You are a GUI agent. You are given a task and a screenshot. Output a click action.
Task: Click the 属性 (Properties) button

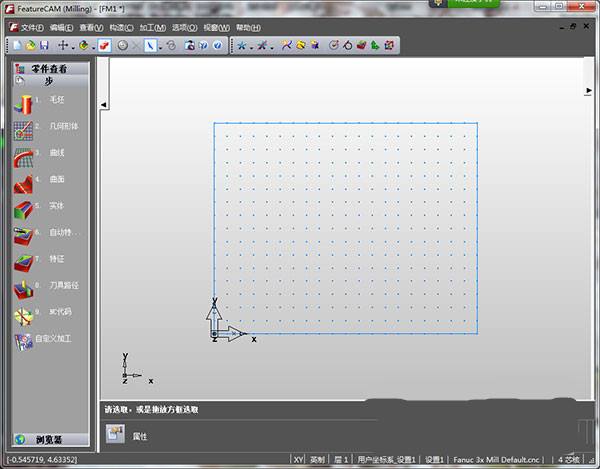coord(116,436)
